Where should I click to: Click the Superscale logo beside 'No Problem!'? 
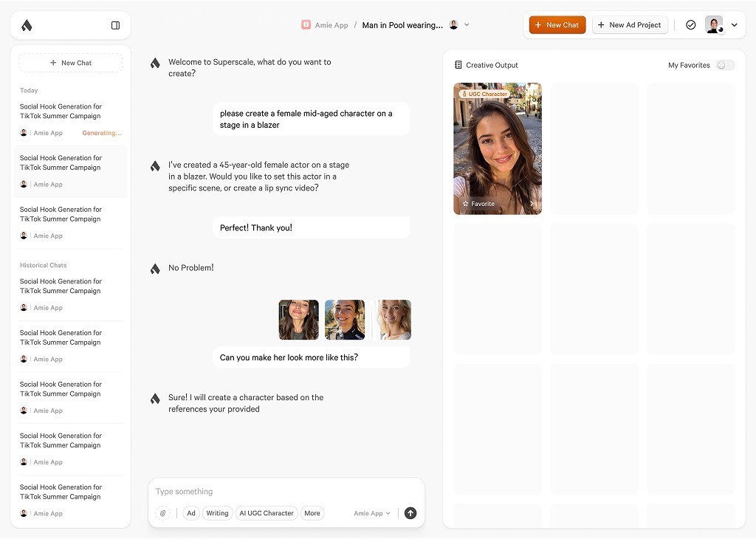pyautogui.click(x=155, y=269)
